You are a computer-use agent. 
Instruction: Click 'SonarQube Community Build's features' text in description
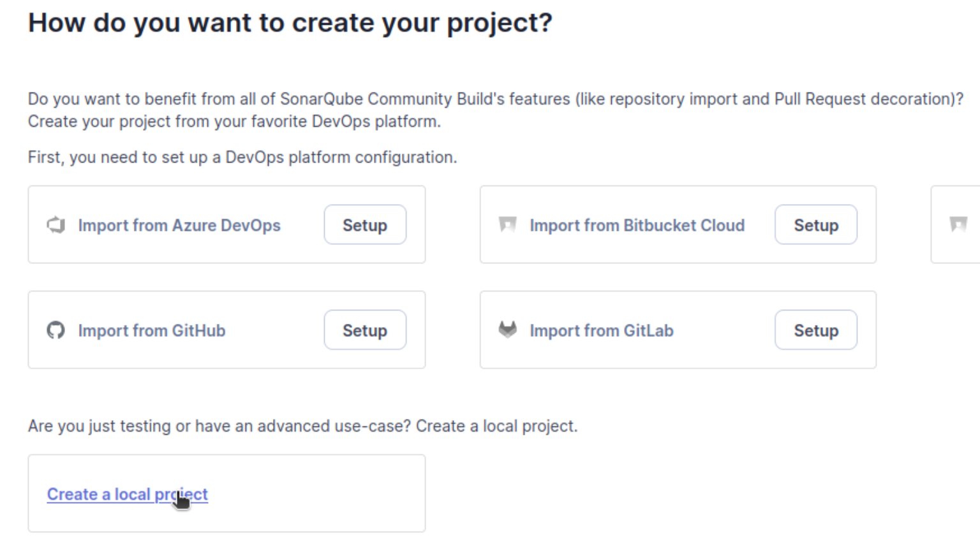coord(425,99)
